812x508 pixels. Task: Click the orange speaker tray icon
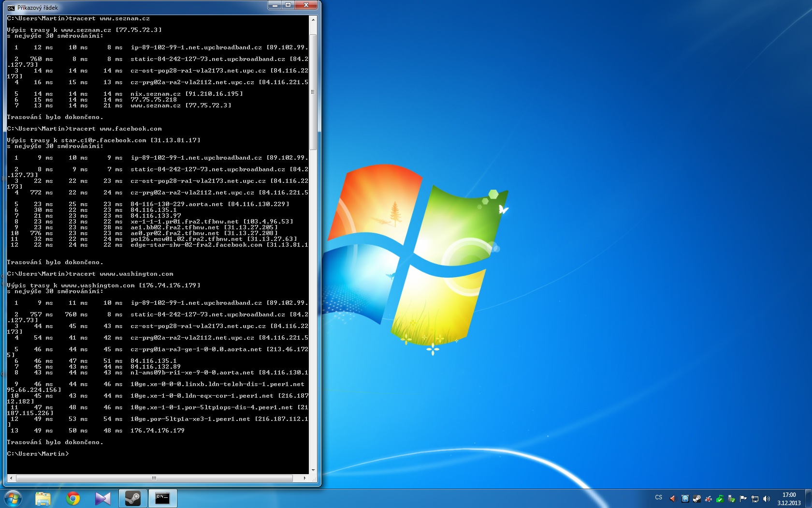pos(673,499)
